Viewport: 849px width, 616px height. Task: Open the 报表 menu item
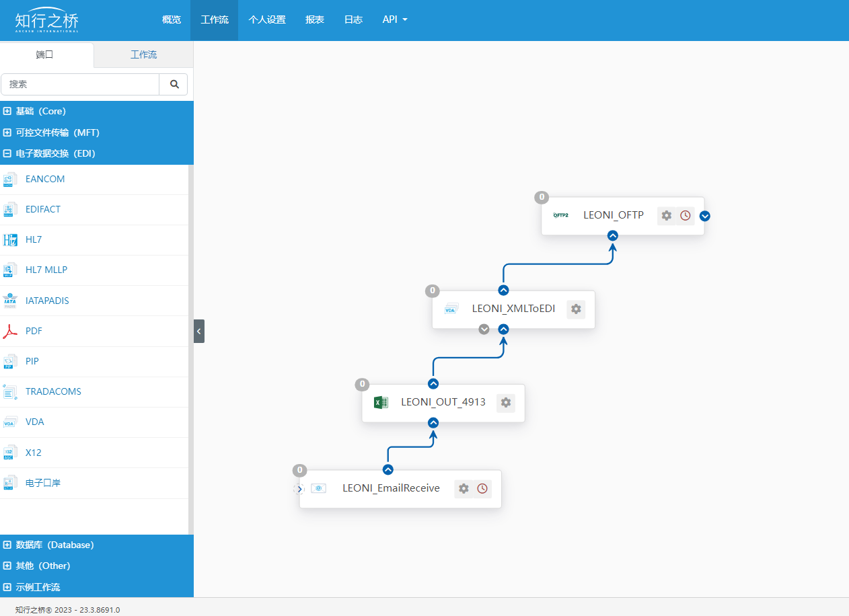click(x=315, y=20)
